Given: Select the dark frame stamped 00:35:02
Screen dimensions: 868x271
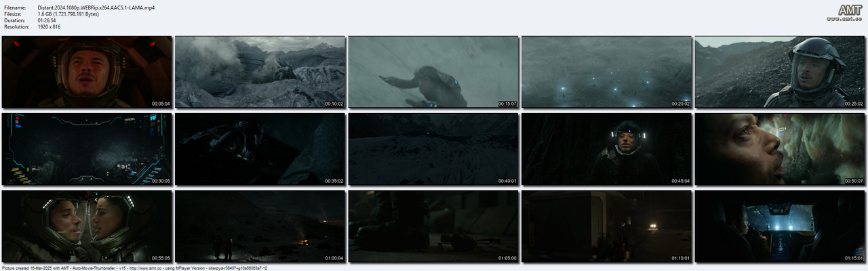Looking at the screenshot, I should [x=260, y=149].
